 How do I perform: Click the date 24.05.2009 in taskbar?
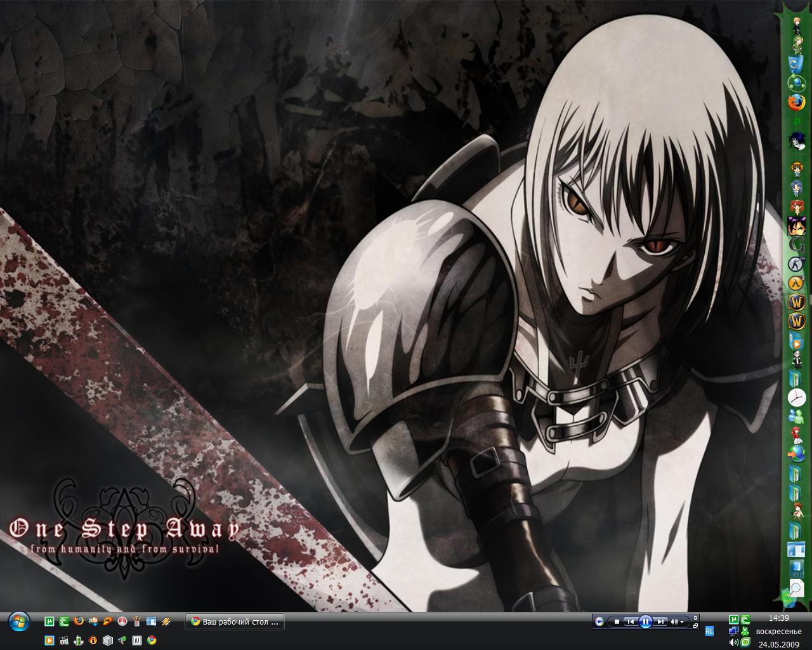[779, 644]
